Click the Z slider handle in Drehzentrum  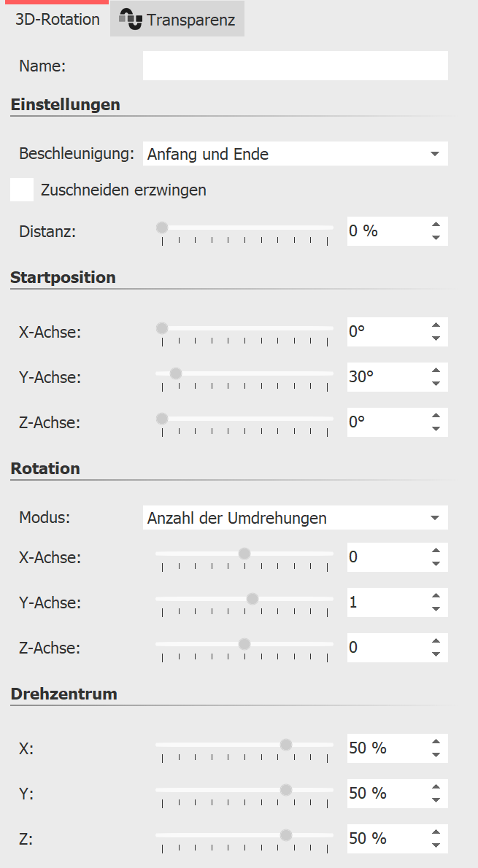click(x=286, y=834)
